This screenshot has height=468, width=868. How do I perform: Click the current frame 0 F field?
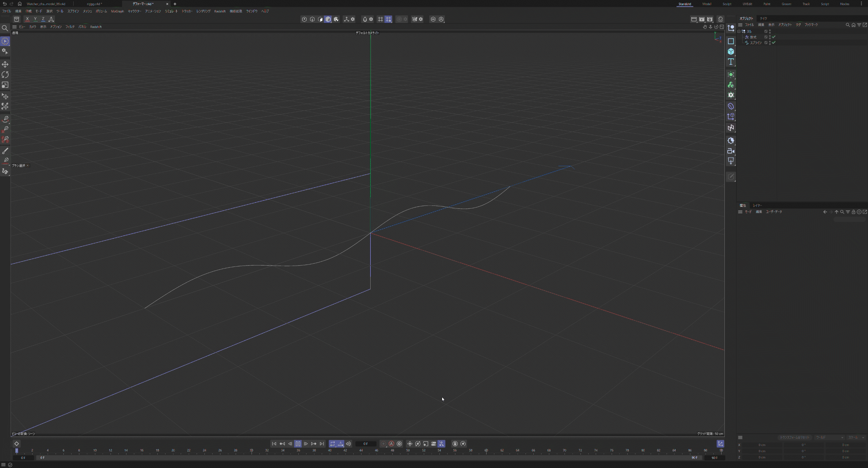(x=366, y=444)
